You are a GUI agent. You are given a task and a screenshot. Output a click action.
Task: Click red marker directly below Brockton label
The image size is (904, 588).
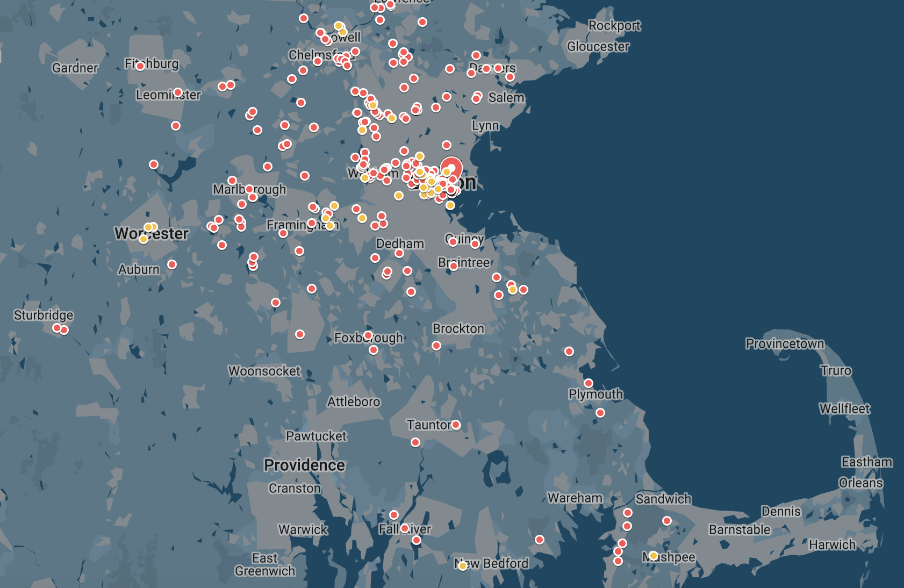436,346
